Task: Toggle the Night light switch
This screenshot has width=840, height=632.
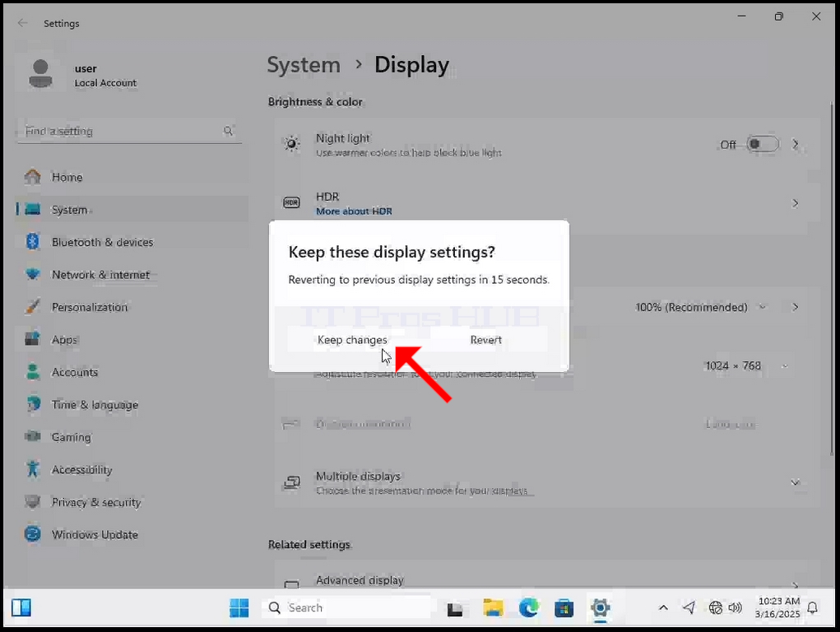Action: point(763,144)
